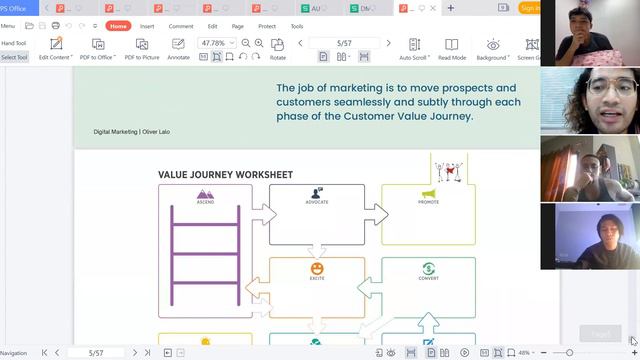Start Auto Scroll

point(414,49)
